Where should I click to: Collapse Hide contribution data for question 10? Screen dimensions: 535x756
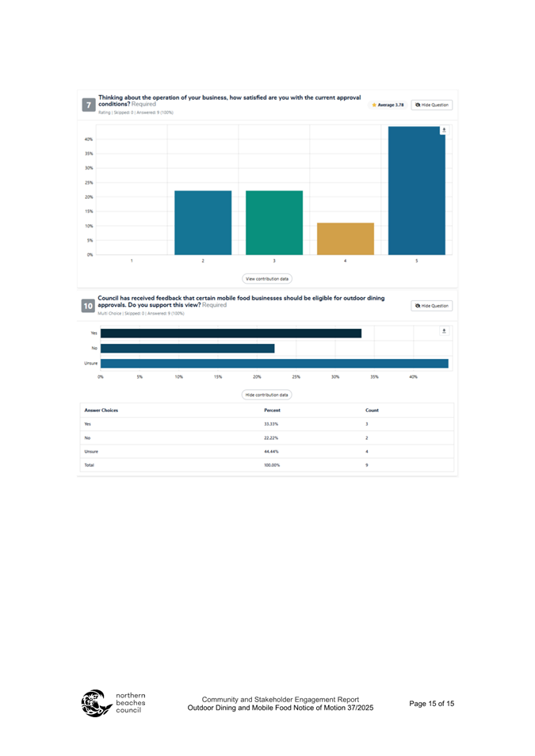(267, 394)
